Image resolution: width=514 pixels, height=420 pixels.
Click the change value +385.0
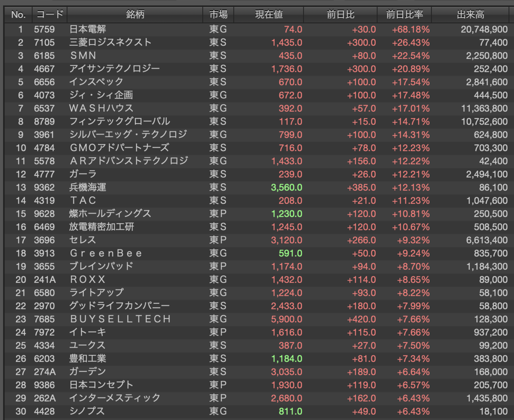(361, 187)
